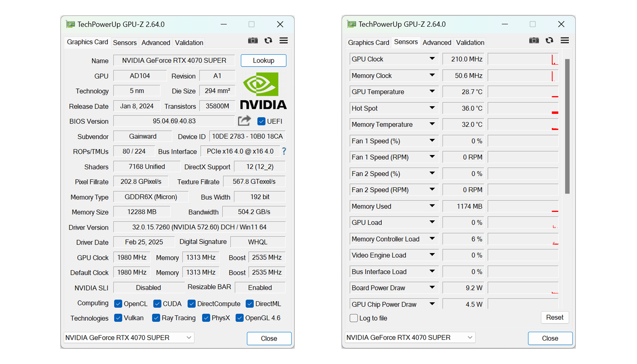Click the BIOS Version value field
Screen dimensions: 637x364
point(174,121)
